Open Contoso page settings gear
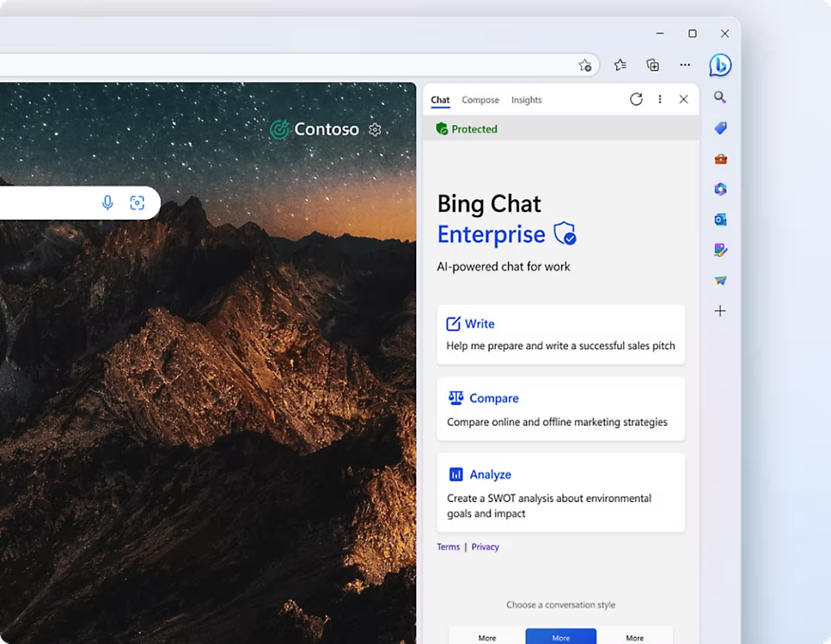Viewport: 831px width, 644px height. pyautogui.click(x=375, y=129)
